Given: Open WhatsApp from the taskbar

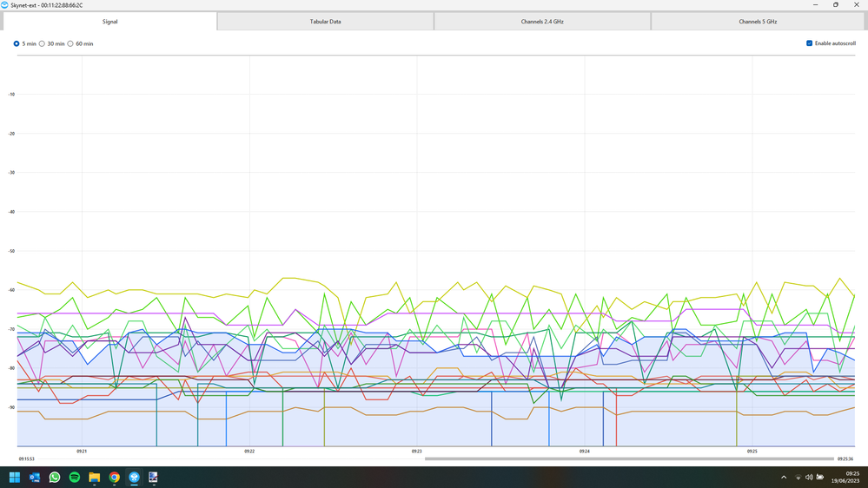Looking at the screenshot, I should 55,478.
